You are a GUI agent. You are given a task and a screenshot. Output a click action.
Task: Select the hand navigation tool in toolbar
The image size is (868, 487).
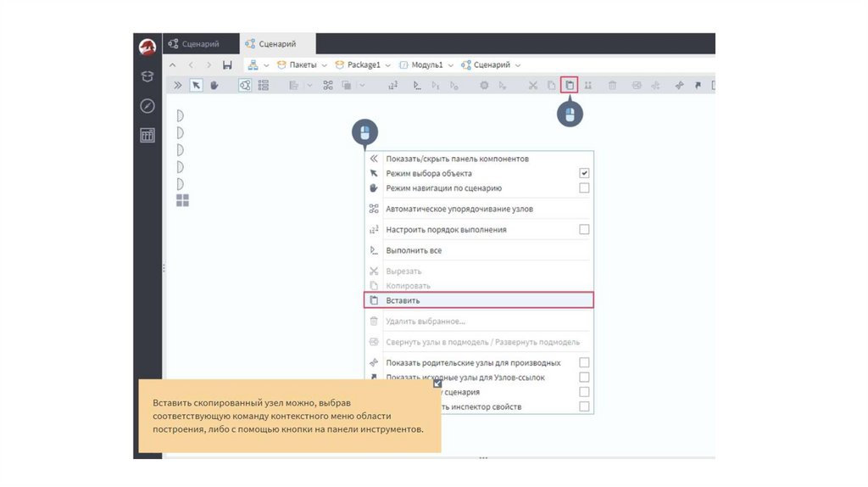[x=214, y=85]
